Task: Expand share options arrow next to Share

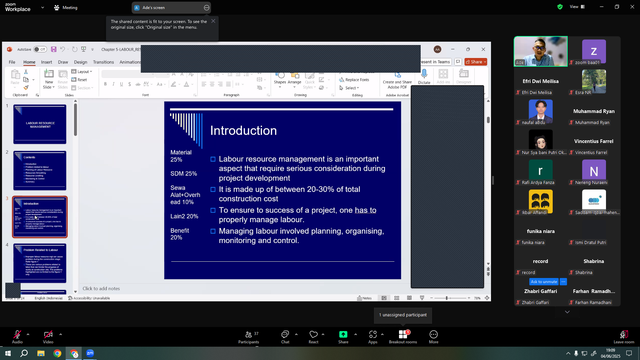Action: coord(356,334)
